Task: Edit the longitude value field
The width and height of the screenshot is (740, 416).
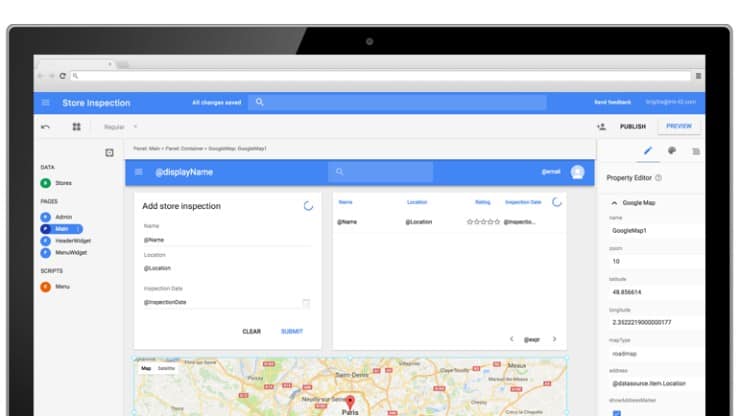Action: pyautogui.click(x=655, y=323)
